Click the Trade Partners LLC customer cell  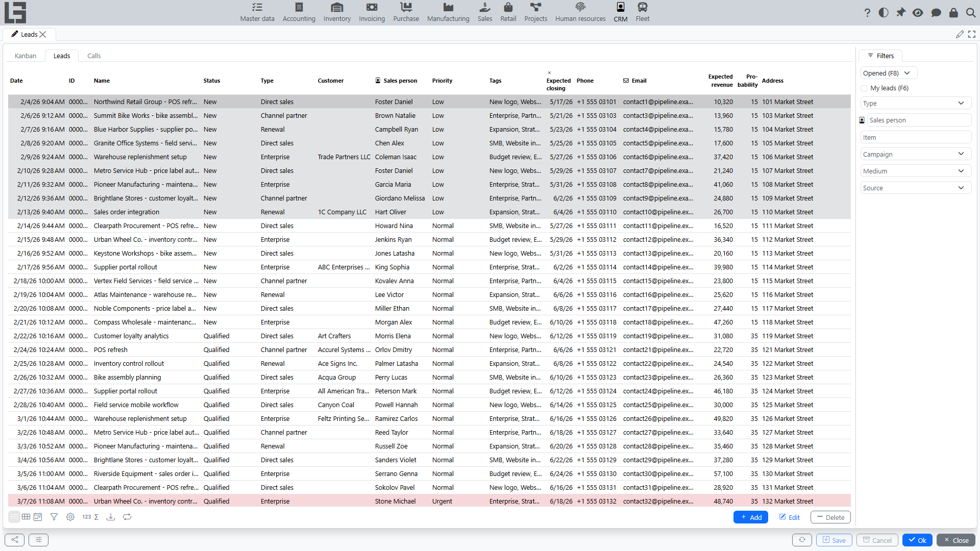[x=344, y=157]
